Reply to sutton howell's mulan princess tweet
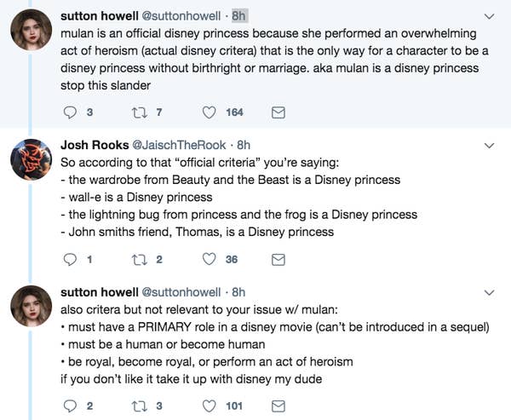This screenshot has height=420, width=511. tap(71, 112)
